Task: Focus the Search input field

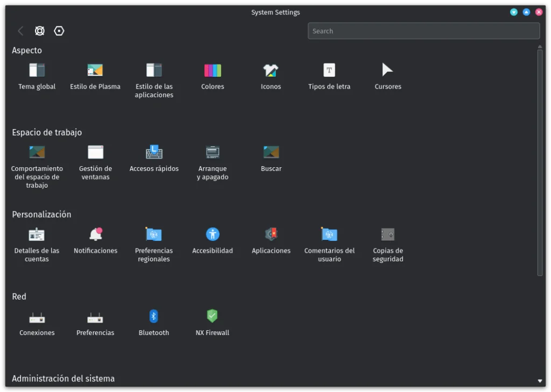Action: click(424, 31)
